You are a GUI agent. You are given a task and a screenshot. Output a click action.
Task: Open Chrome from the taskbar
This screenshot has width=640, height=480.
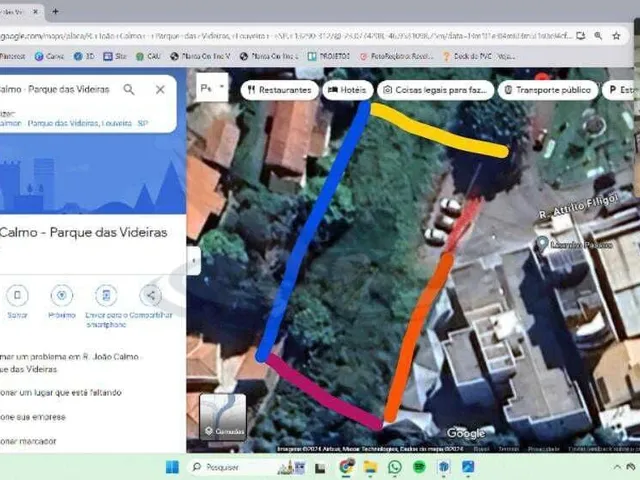[346, 467]
